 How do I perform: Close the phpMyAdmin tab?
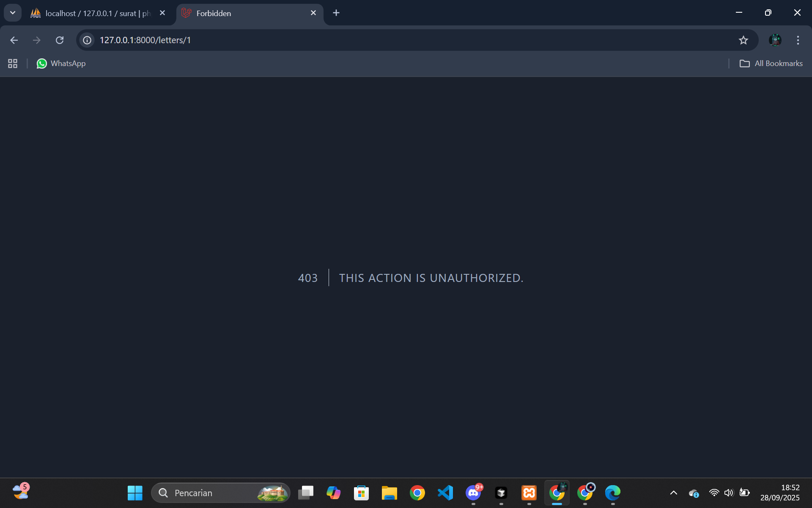coord(162,13)
